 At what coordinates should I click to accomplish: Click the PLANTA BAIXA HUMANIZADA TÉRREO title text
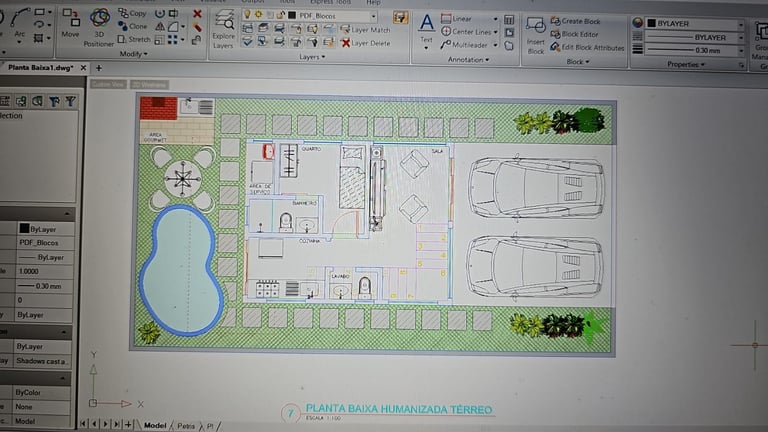(399, 409)
